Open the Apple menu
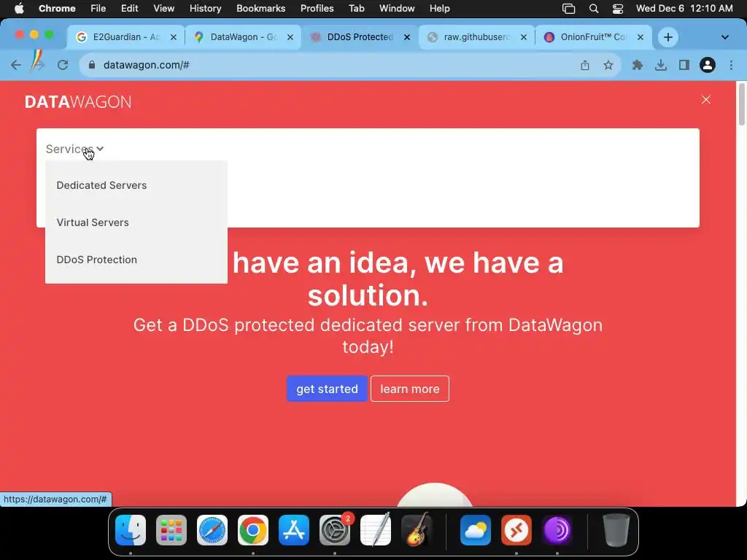 coord(19,9)
